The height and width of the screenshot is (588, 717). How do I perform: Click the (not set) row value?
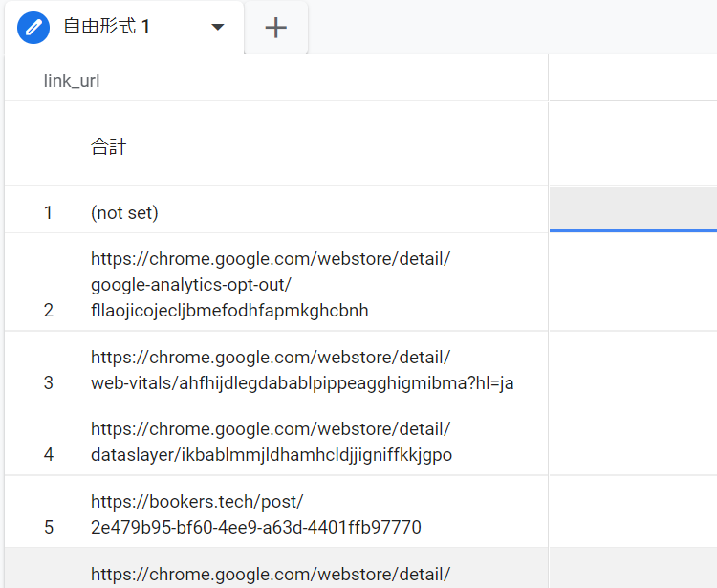(x=124, y=213)
